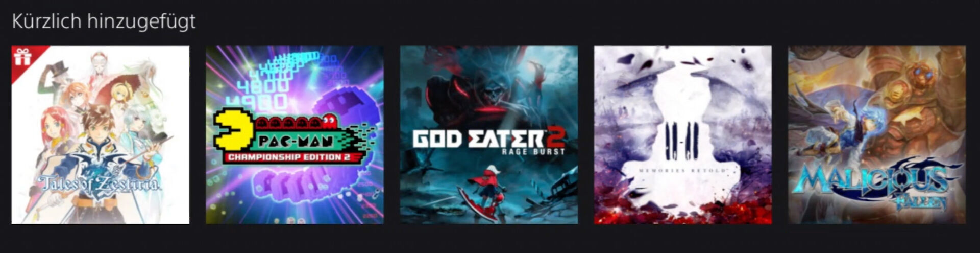This screenshot has height=253, width=980.
Task: Click the God Eater 2 title logo
Action: click(x=488, y=142)
